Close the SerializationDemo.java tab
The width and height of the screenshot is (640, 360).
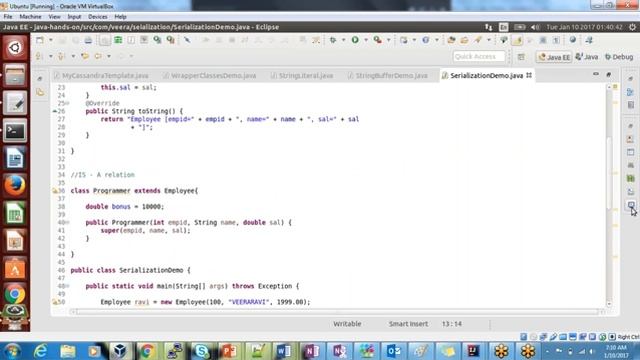pos(529,75)
